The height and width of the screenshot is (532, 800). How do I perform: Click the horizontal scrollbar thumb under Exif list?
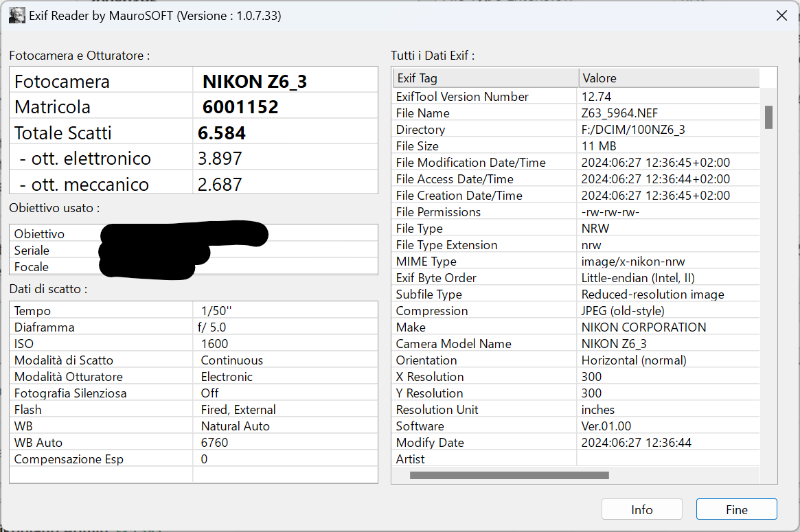click(x=509, y=476)
